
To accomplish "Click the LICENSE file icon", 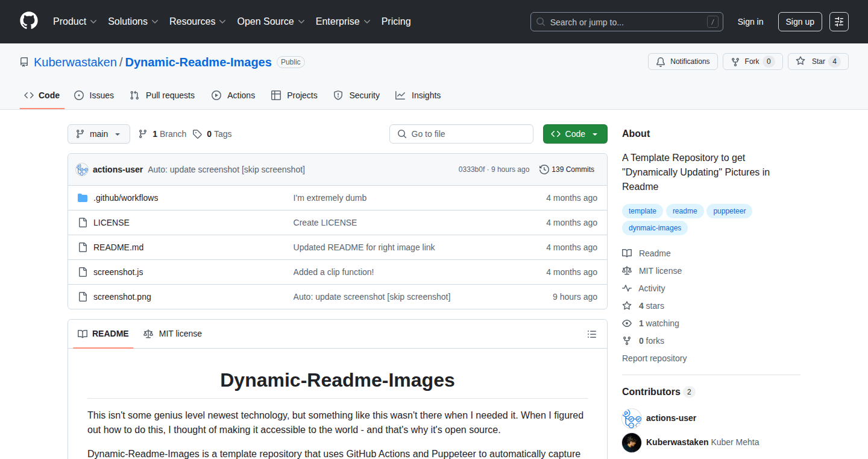I will (83, 223).
